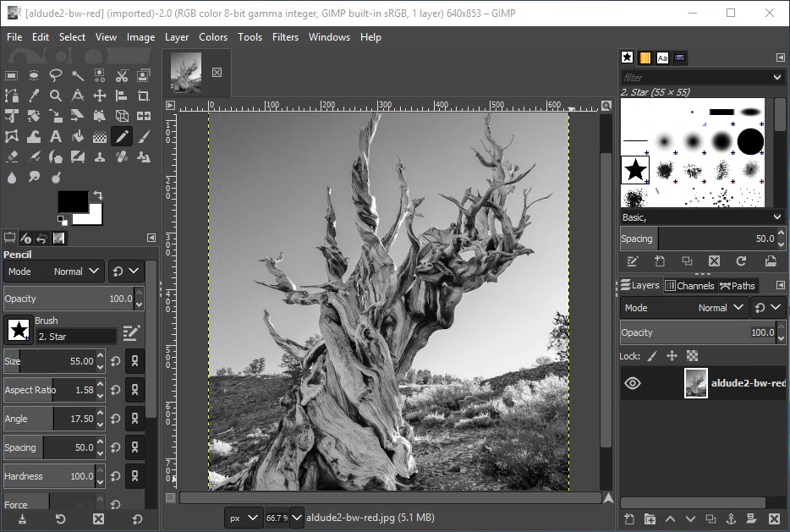Toggle link for brush Size to brush native
This screenshot has width=790, height=532.
pos(134,361)
